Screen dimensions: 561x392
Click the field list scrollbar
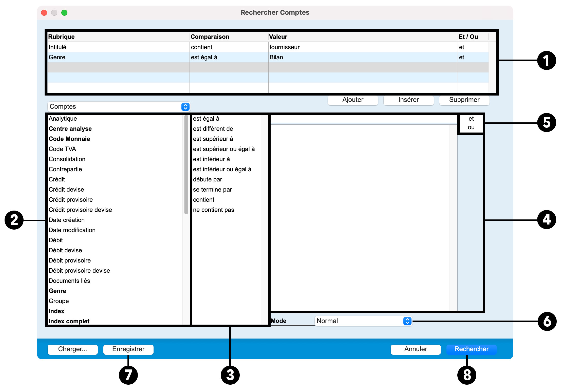[186, 165]
